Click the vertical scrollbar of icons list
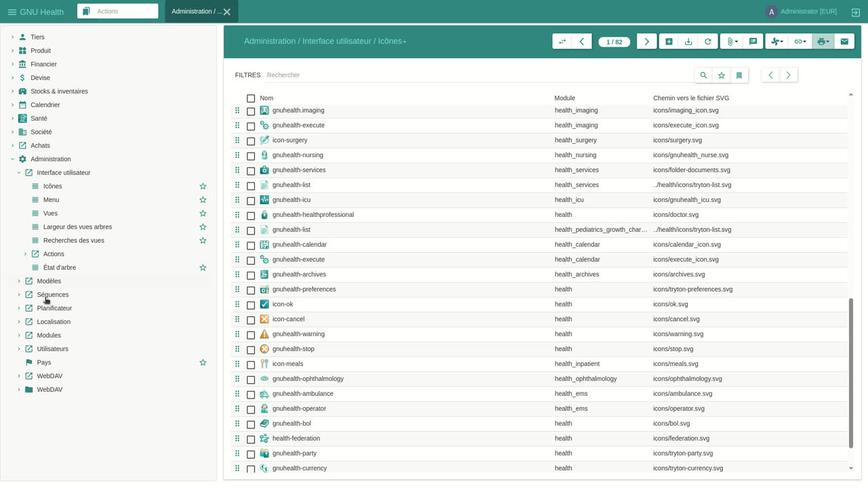 pyautogui.click(x=851, y=373)
